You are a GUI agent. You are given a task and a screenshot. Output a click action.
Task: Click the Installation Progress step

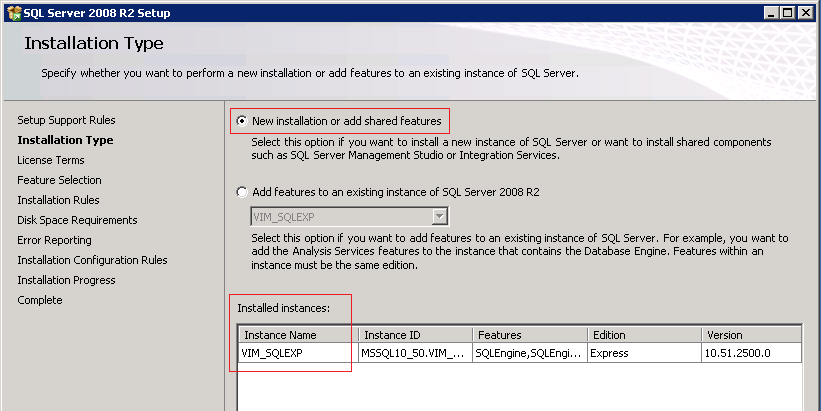pos(66,280)
